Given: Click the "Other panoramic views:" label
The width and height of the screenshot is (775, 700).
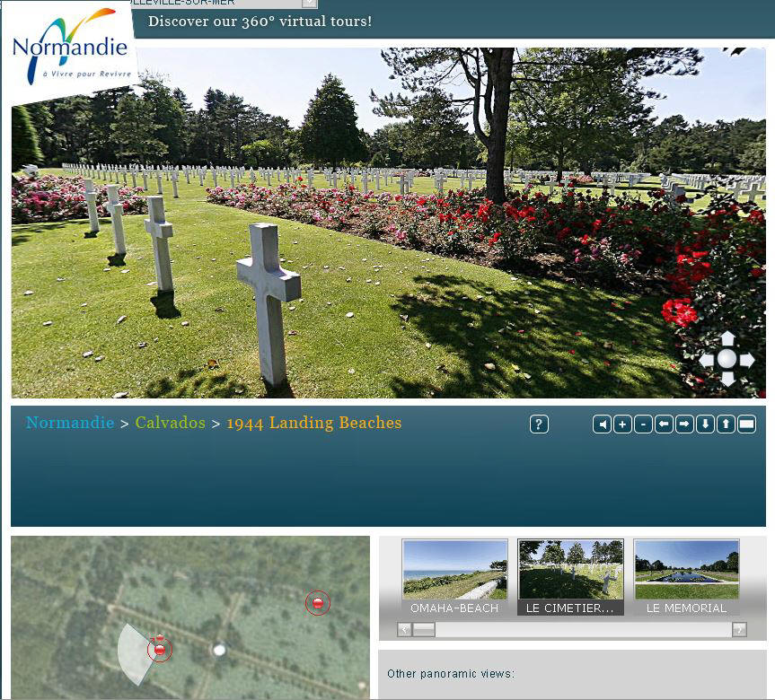Looking at the screenshot, I should click(x=451, y=673).
